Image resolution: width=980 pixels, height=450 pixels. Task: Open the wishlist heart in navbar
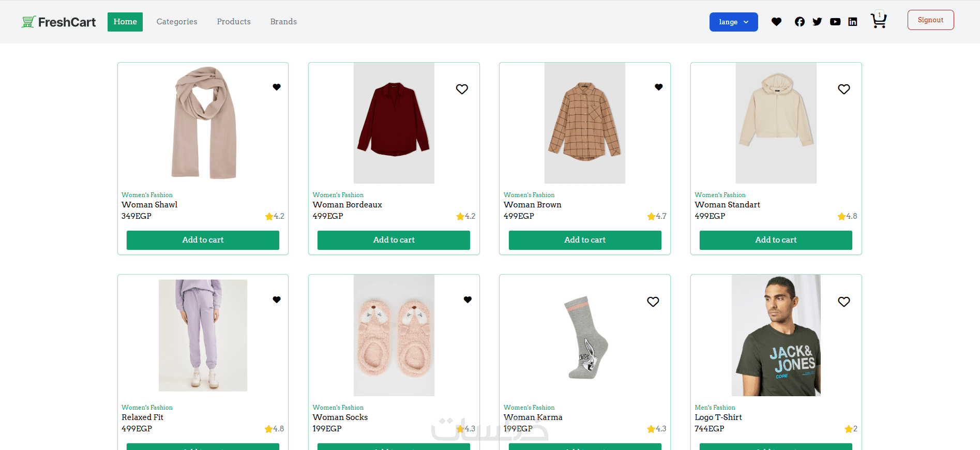776,22
